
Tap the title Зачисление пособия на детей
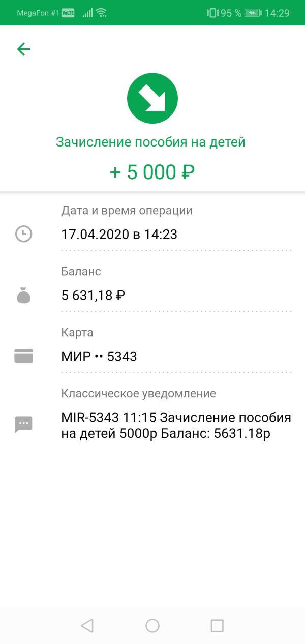pyautogui.click(x=150, y=142)
